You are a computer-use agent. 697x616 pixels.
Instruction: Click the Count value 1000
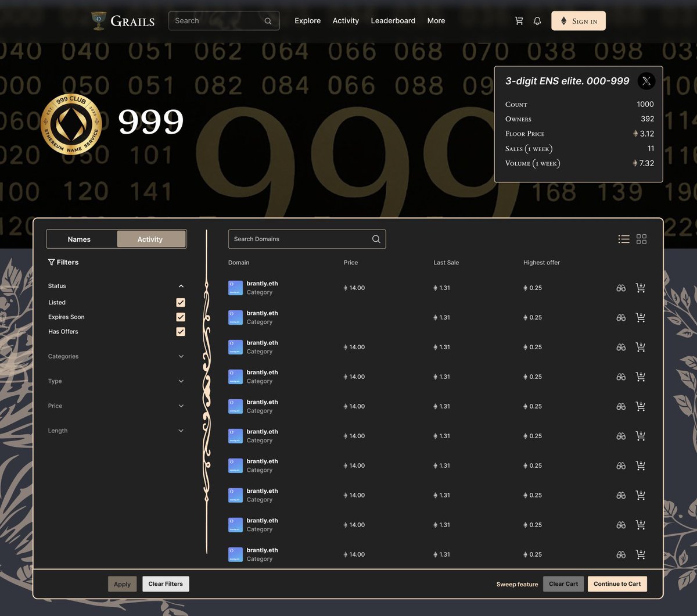[x=645, y=104]
